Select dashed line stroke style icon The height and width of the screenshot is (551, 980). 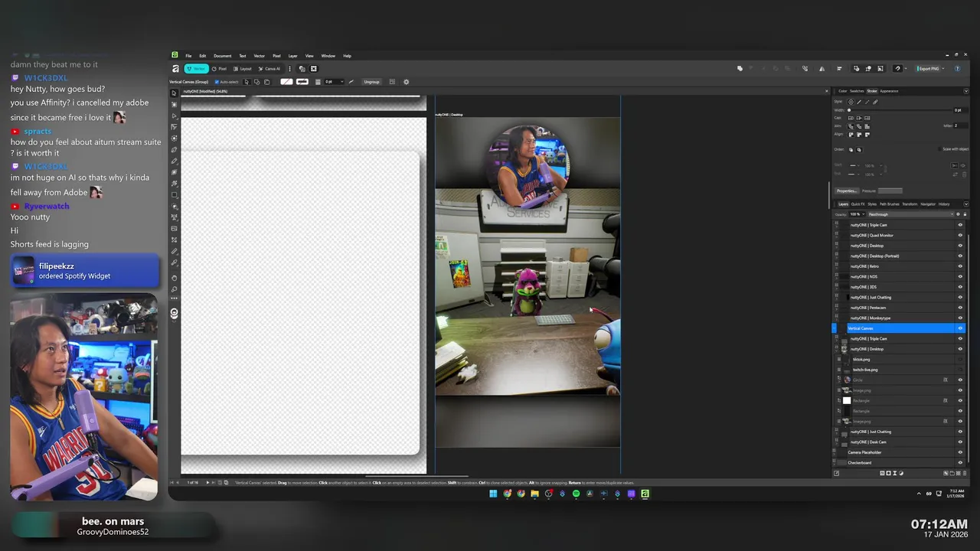pos(867,102)
